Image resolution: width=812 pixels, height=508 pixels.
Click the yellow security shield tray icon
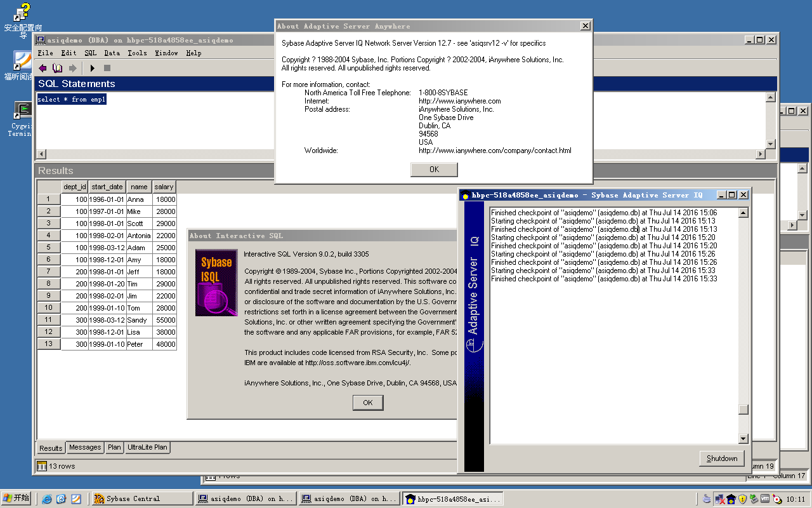pos(742,499)
